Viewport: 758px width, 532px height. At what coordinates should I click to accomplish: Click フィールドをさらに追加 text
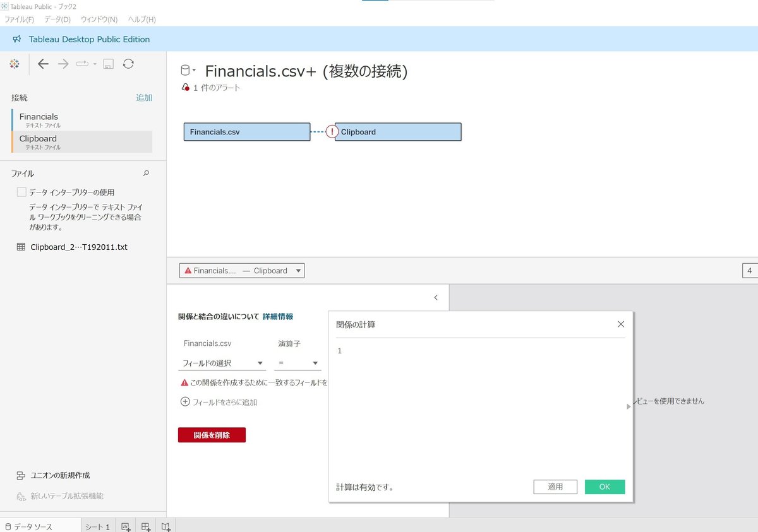pos(225,402)
